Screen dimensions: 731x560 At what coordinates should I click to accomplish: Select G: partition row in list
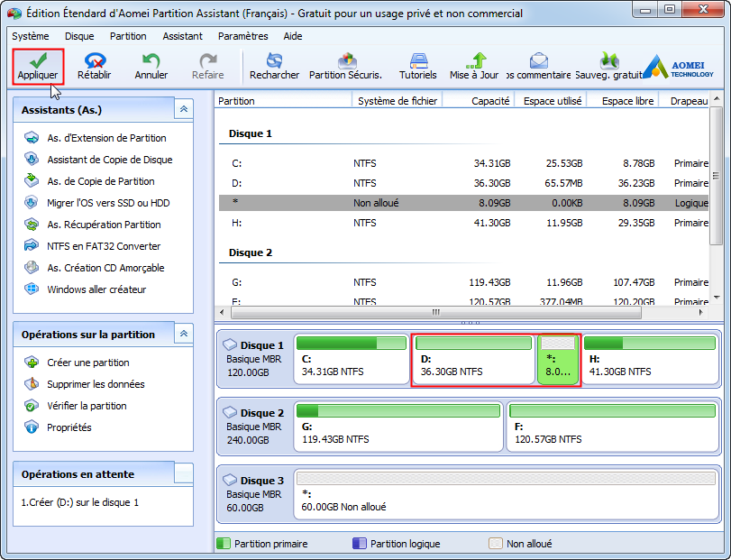(x=464, y=282)
